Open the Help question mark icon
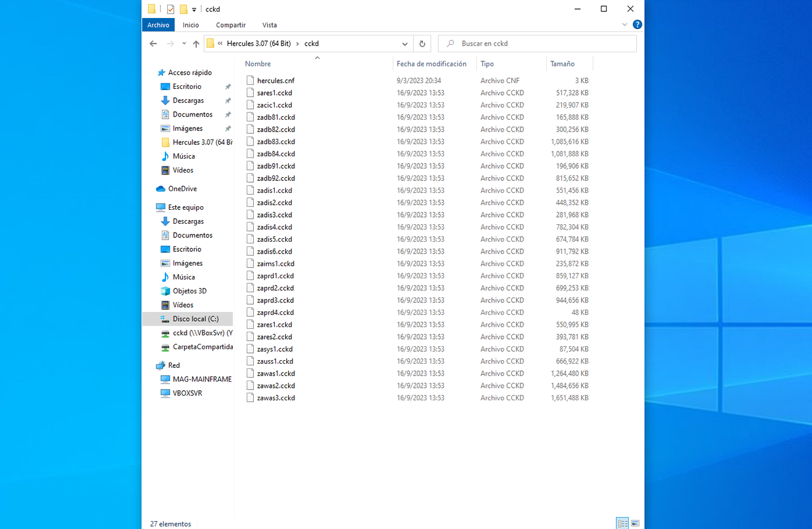The width and height of the screenshot is (812, 529). pyautogui.click(x=637, y=25)
